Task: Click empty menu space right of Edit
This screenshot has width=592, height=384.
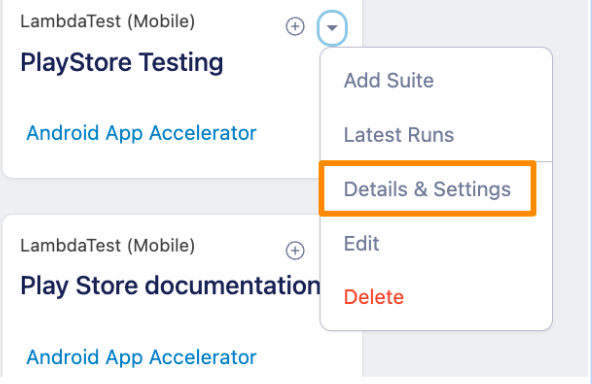Action: tap(464, 243)
